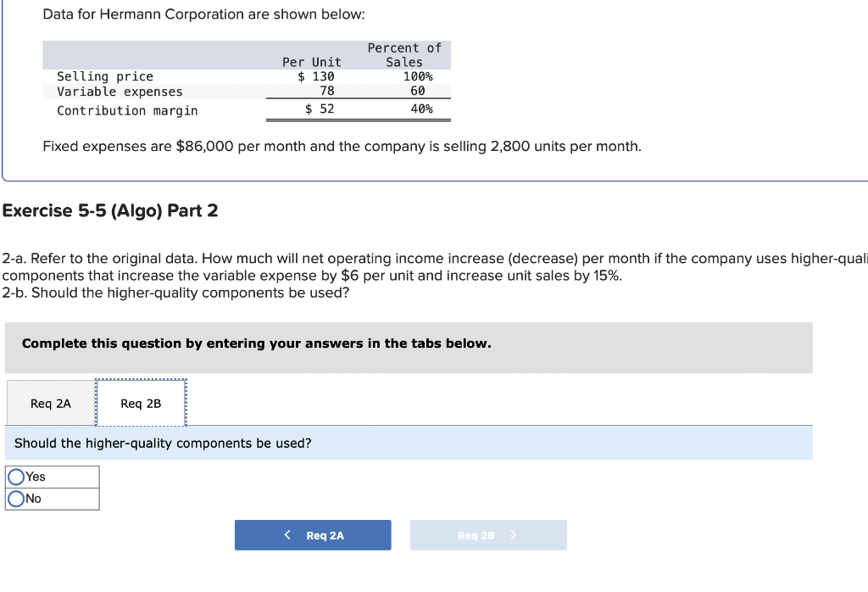868x592 pixels.
Task: Click the Per Unit column header
Action: [310, 62]
